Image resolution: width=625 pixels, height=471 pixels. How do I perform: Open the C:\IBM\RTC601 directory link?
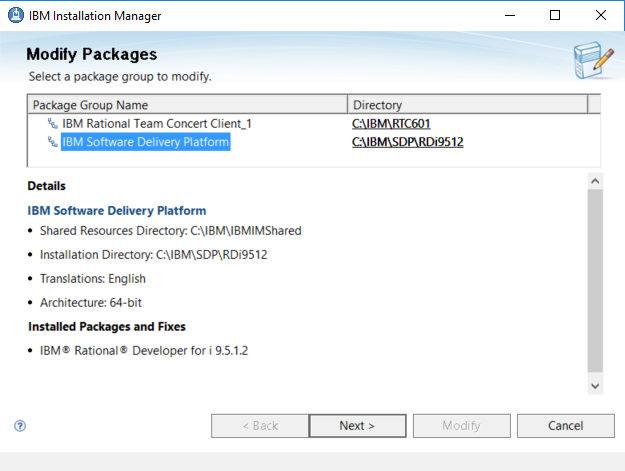391,124
